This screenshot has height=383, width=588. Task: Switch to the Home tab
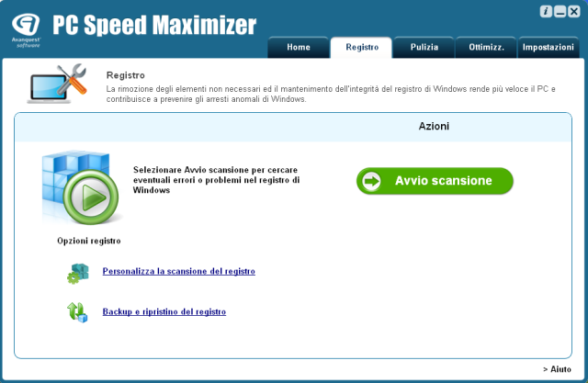pos(299,47)
